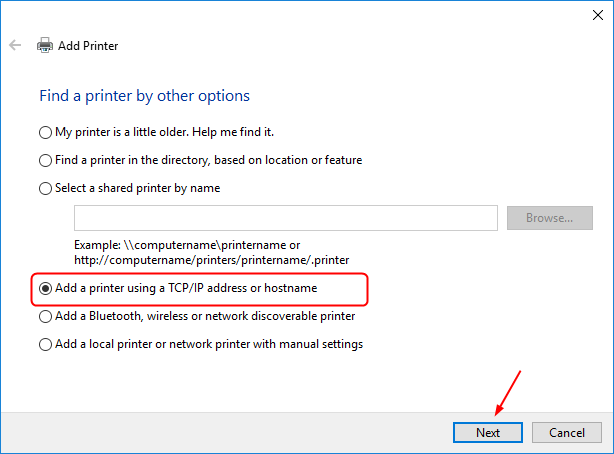Viewport: 614px width, 454px height.
Task: Click the "Find a printer by other options" heading
Action: point(144,96)
